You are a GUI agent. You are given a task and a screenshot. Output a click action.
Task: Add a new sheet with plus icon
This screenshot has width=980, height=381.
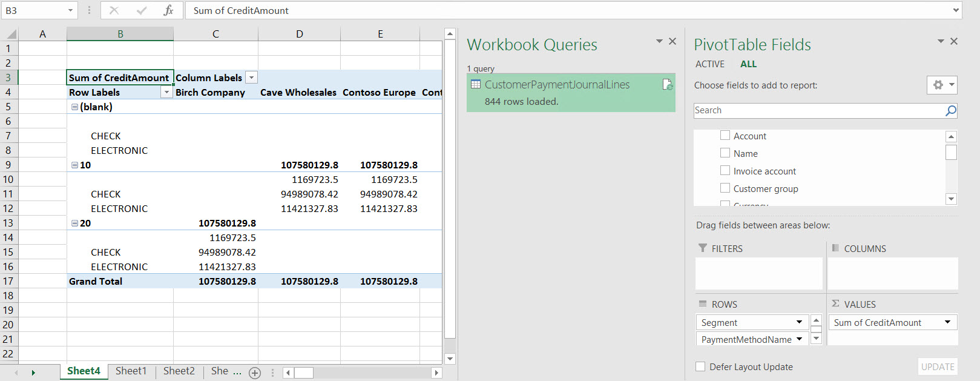tap(255, 373)
